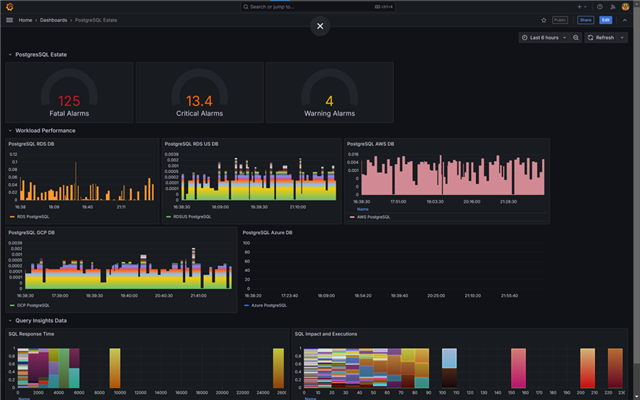Open the news feed icon
The image size is (640, 400).
click(613, 7)
